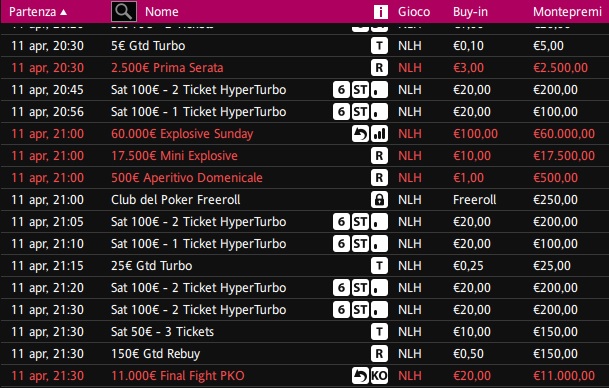Open the tournament name search magnifier
This screenshot has width=609, height=388.
tap(124, 12)
